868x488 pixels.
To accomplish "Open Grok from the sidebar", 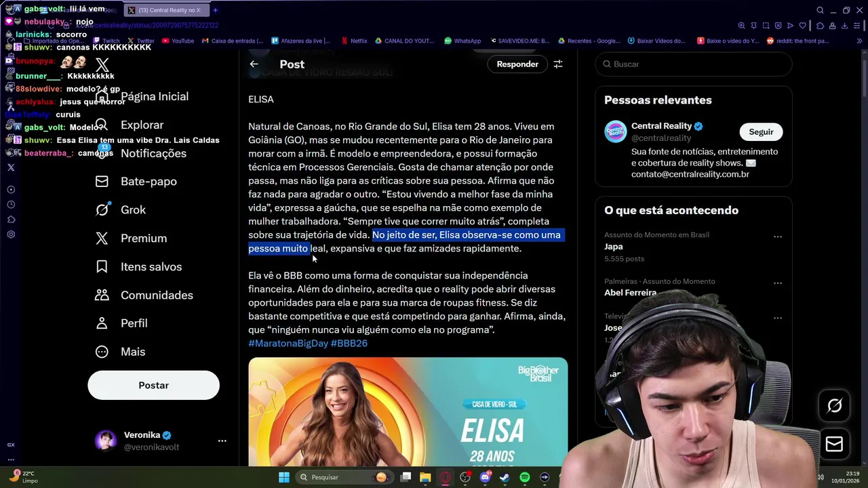I will click(120, 209).
